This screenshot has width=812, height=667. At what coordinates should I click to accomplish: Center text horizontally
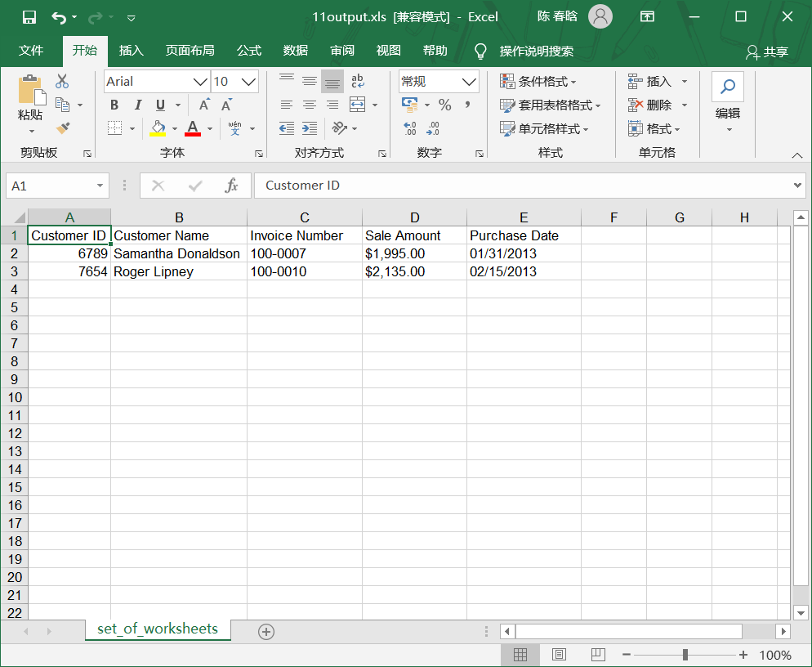[310, 105]
